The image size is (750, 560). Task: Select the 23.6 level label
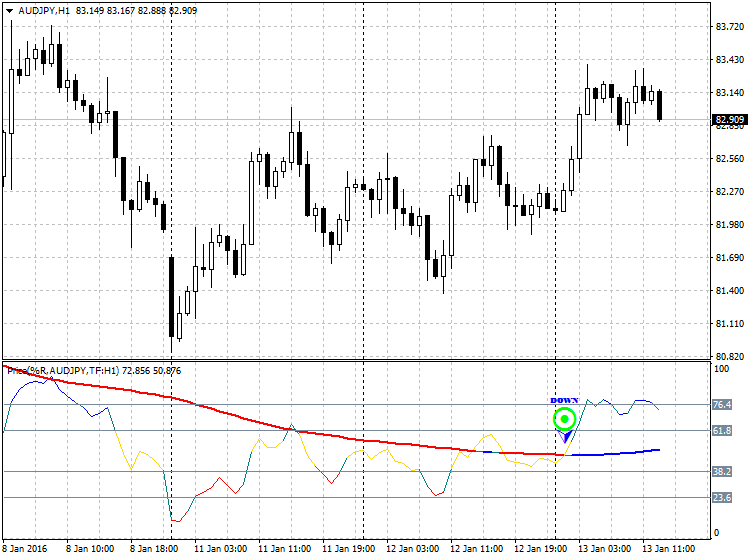click(722, 497)
